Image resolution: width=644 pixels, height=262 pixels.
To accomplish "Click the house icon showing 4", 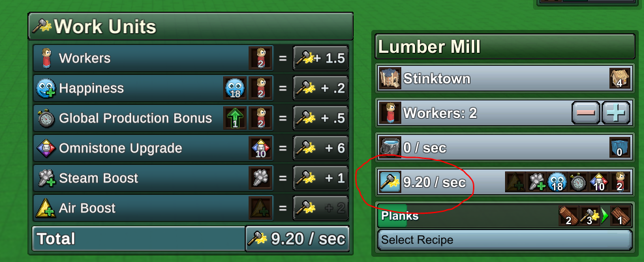I will 620,78.
